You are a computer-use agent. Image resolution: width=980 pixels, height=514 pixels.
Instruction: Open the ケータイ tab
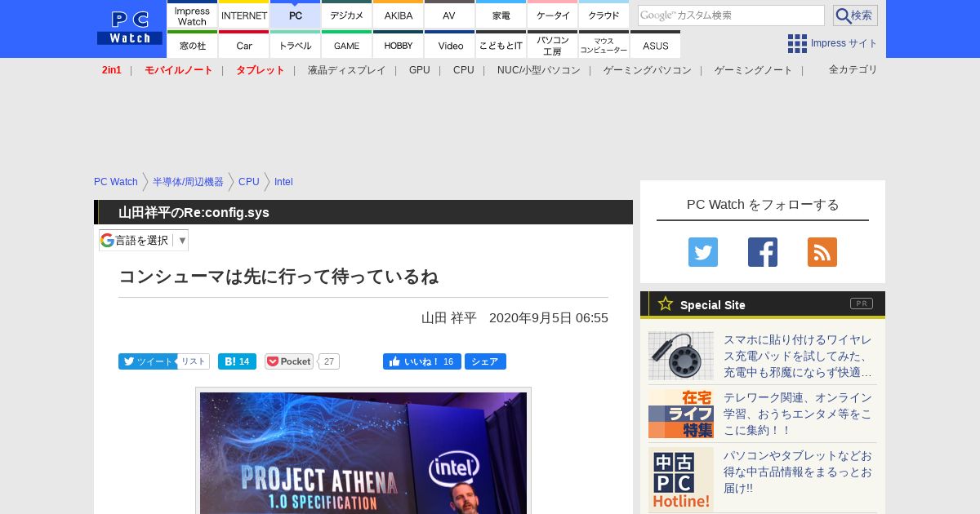pos(552,15)
